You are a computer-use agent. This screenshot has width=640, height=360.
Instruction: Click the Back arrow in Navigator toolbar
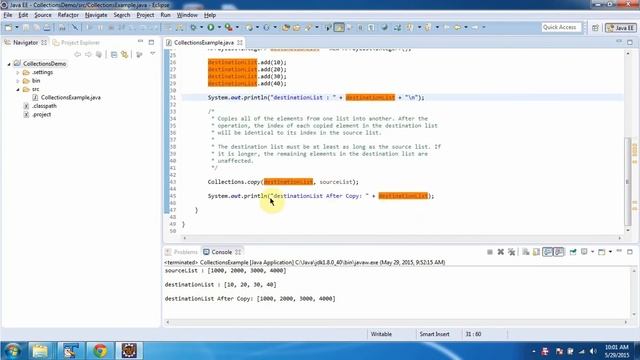(78, 54)
